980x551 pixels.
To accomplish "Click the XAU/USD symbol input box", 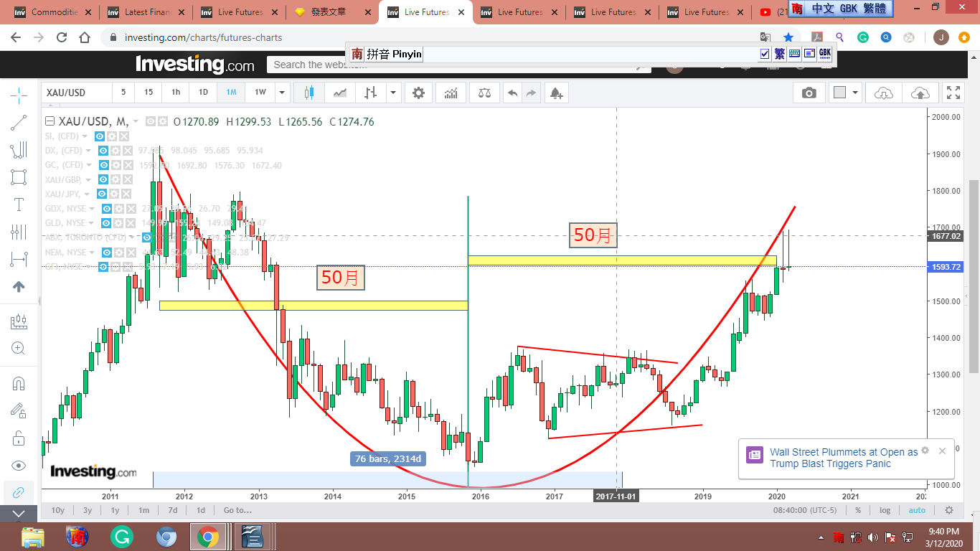I will (x=77, y=93).
